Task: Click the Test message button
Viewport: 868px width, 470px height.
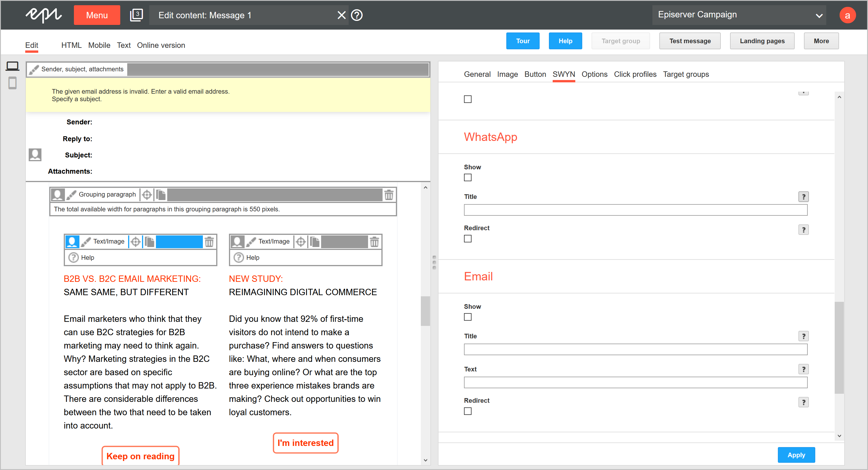Action: [x=689, y=41]
